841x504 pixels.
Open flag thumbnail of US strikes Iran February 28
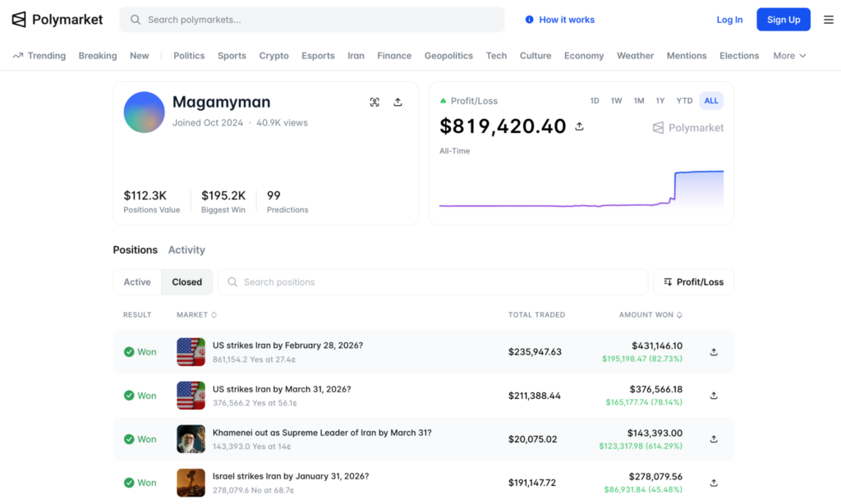pyautogui.click(x=191, y=351)
